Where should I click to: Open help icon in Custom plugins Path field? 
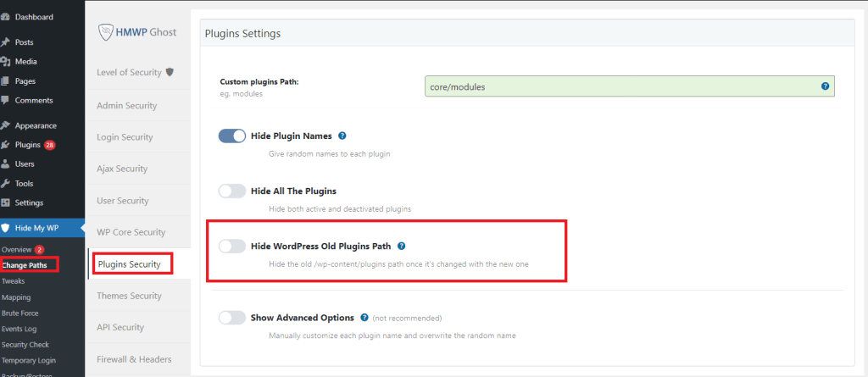pos(825,86)
